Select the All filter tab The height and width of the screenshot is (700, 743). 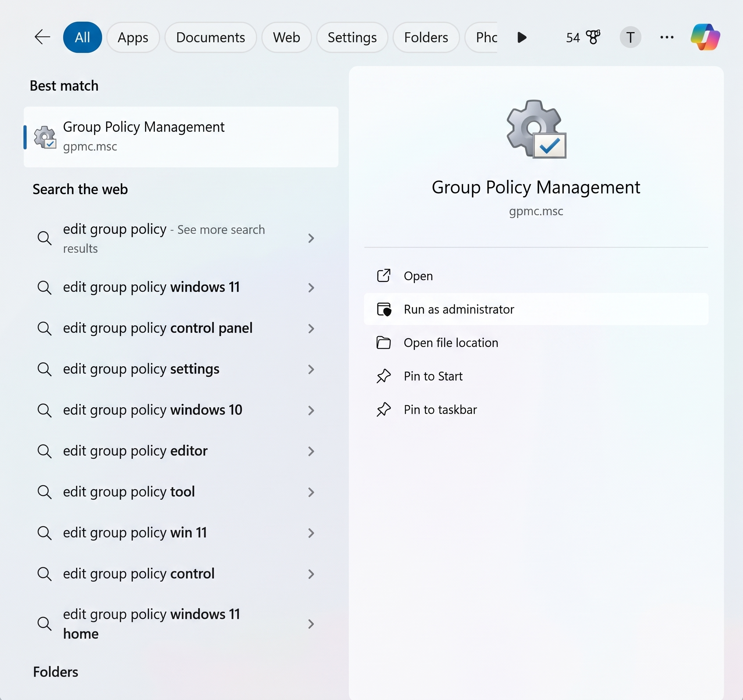(82, 37)
